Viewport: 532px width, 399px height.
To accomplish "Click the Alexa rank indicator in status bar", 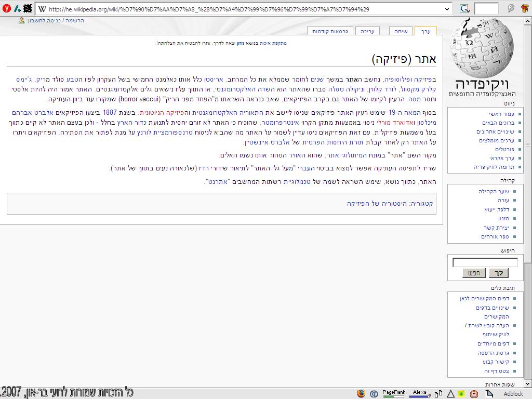I will point(420,393).
